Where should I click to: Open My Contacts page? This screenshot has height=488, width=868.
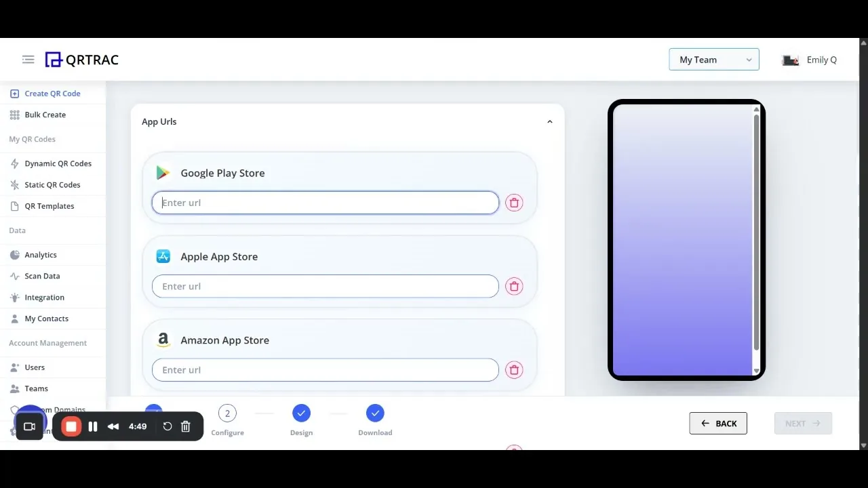pyautogui.click(x=46, y=319)
